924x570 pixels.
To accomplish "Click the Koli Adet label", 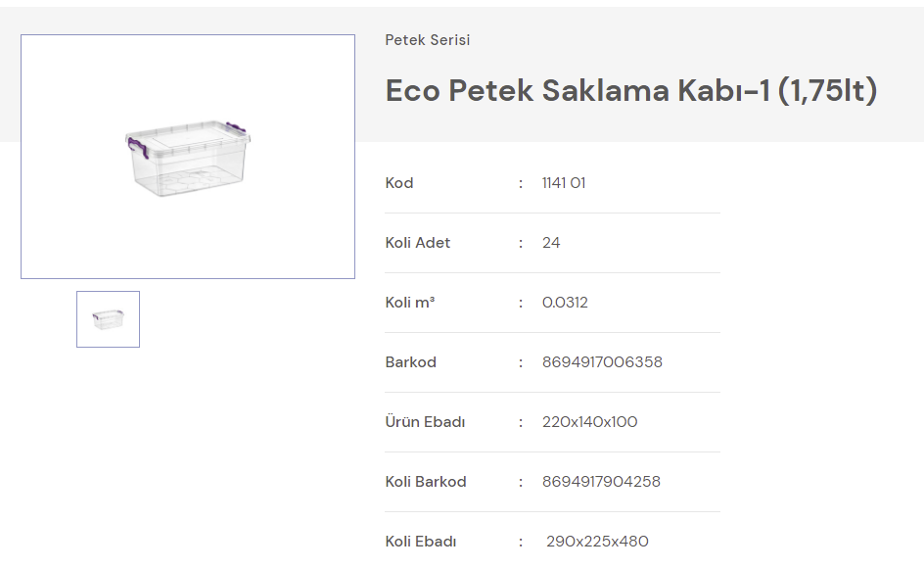I will [418, 243].
